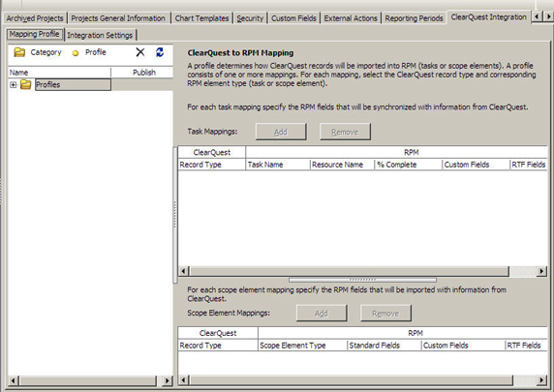Viewport: 554px width, 392px height.
Task: Switch to the Chart Templates tab
Action: 201,18
